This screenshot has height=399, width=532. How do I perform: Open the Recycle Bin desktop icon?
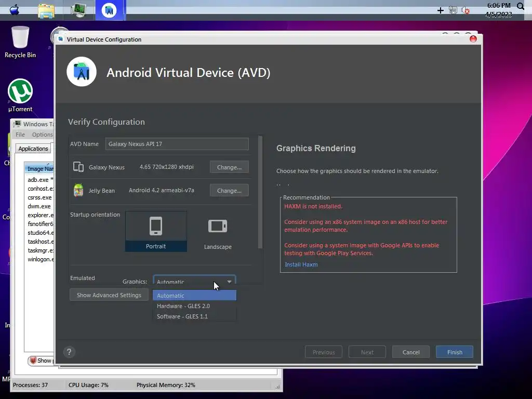pyautogui.click(x=20, y=42)
